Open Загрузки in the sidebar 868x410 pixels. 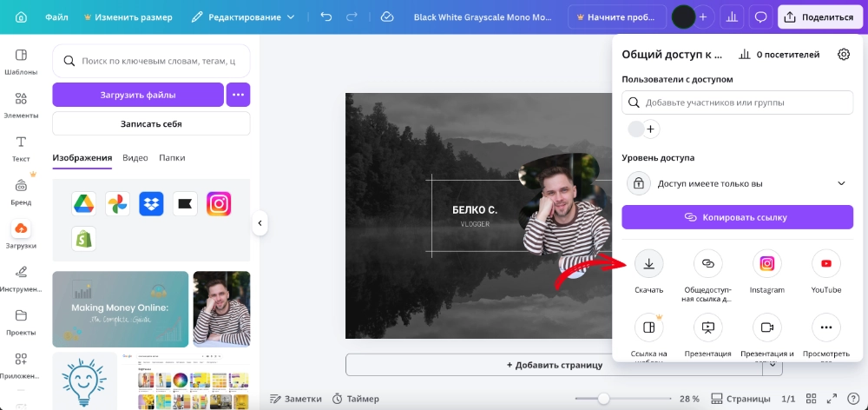21,235
